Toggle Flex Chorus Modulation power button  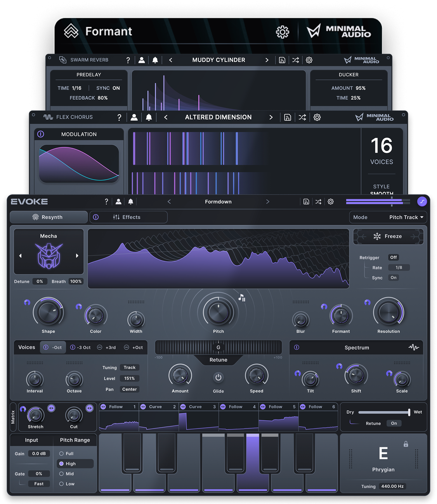(41, 134)
